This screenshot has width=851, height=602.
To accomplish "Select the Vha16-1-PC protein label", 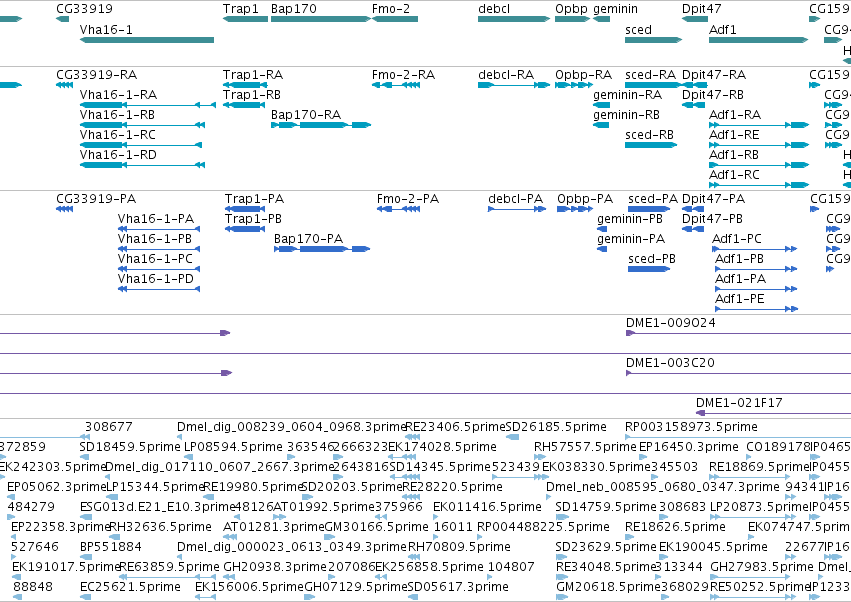I will click(155, 259).
